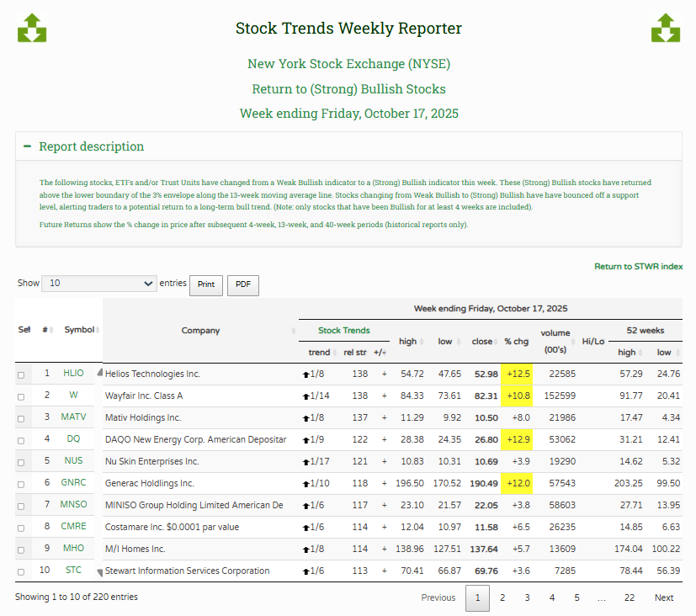This screenshot has height=616, width=696.
Task: Click the highlighted +12.9 % change cell
Action: [516, 439]
